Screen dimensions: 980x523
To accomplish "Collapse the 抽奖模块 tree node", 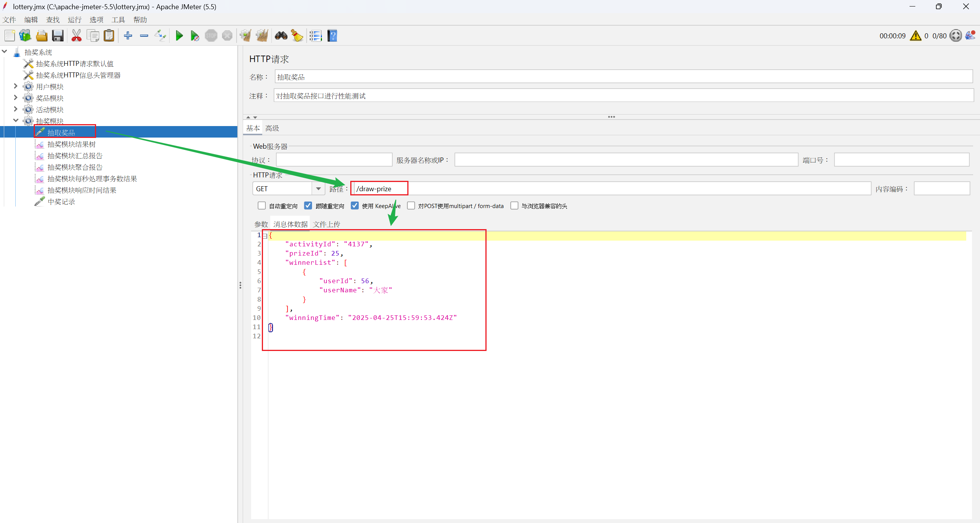I will [x=16, y=120].
